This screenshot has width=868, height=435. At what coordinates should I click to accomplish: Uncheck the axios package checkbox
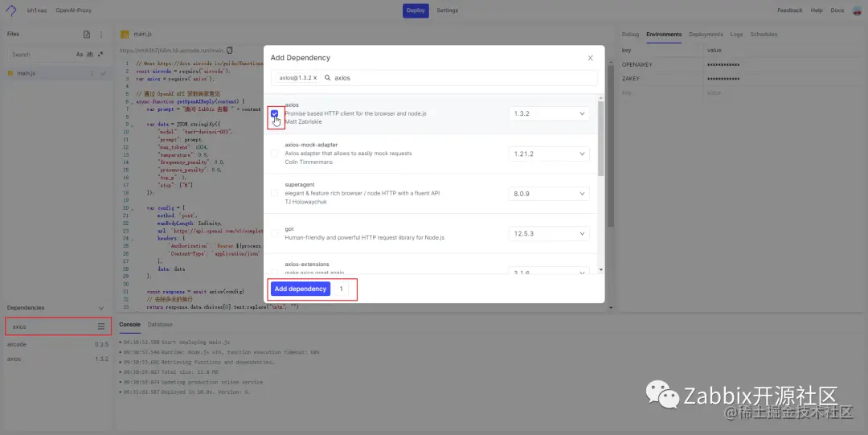coord(275,113)
